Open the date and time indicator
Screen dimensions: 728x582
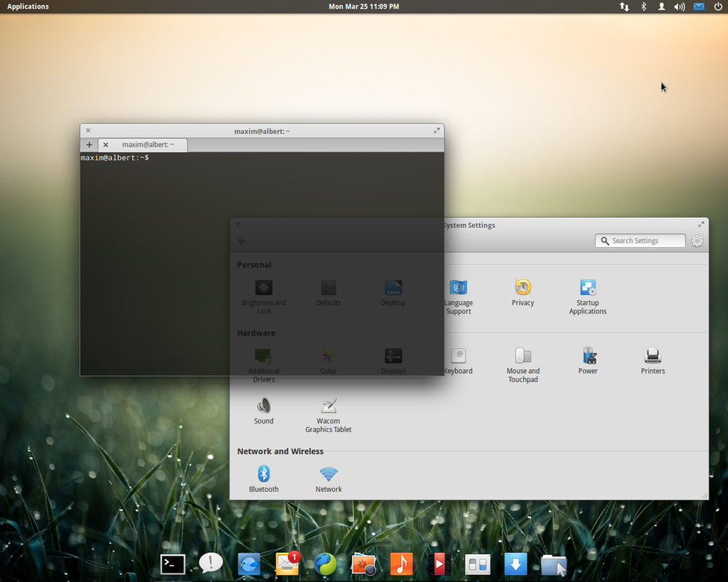tap(364, 6)
